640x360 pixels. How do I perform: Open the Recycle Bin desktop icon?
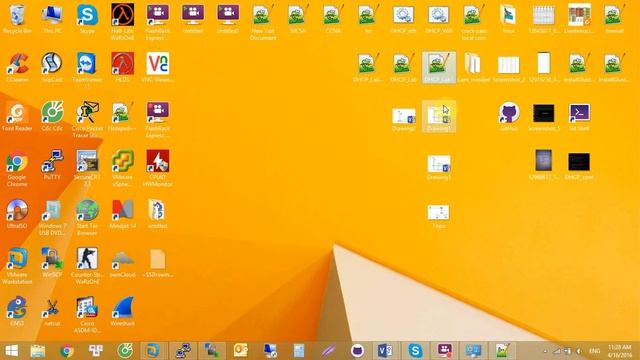17,18
